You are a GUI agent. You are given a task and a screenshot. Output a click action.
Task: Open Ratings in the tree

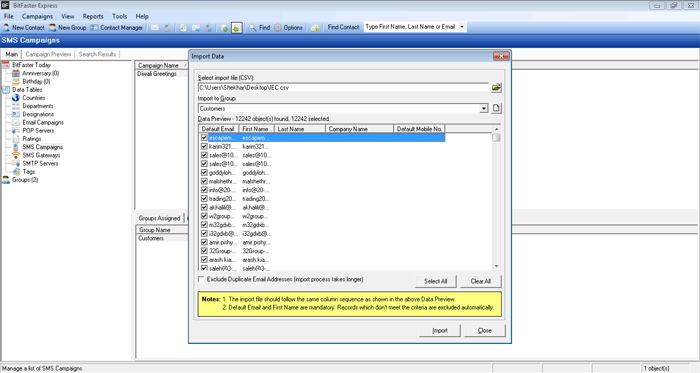(x=26, y=139)
